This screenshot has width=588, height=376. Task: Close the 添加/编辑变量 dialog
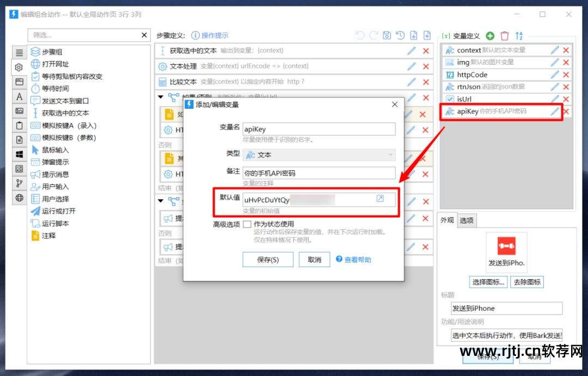coord(395,104)
